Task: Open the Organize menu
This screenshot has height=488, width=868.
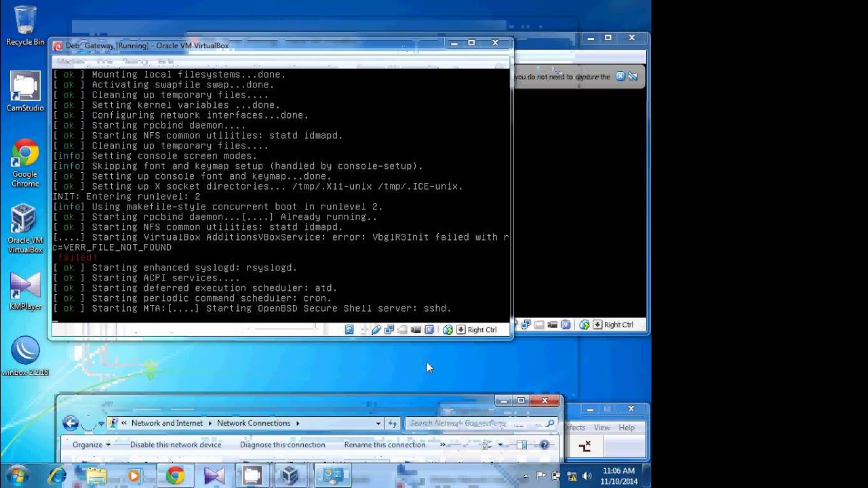Action: pyautogui.click(x=92, y=445)
